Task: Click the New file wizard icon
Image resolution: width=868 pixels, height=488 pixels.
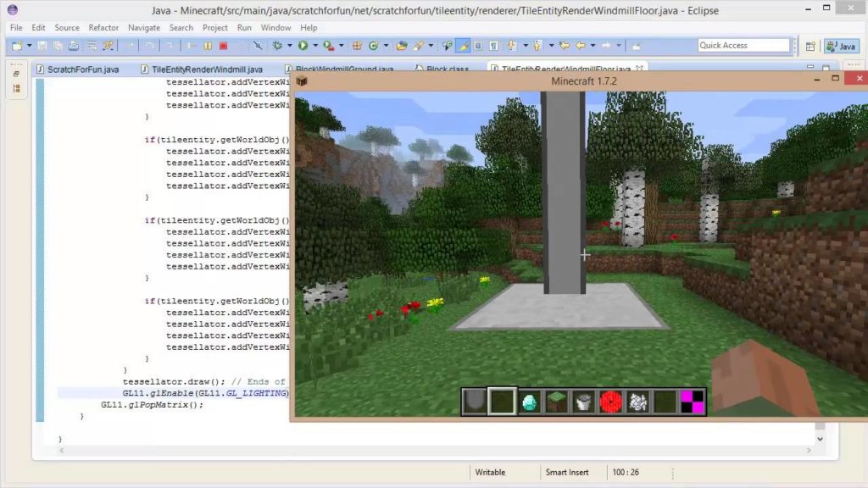Action: point(17,46)
